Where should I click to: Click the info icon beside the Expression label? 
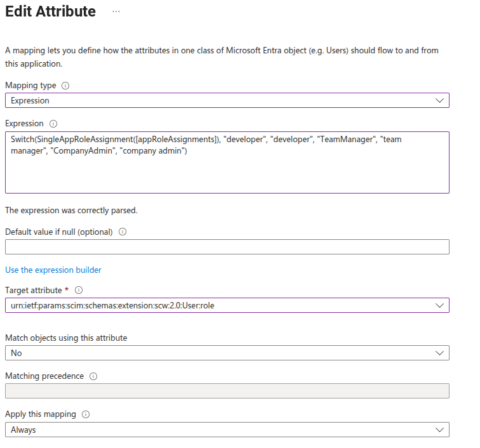coord(53,124)
